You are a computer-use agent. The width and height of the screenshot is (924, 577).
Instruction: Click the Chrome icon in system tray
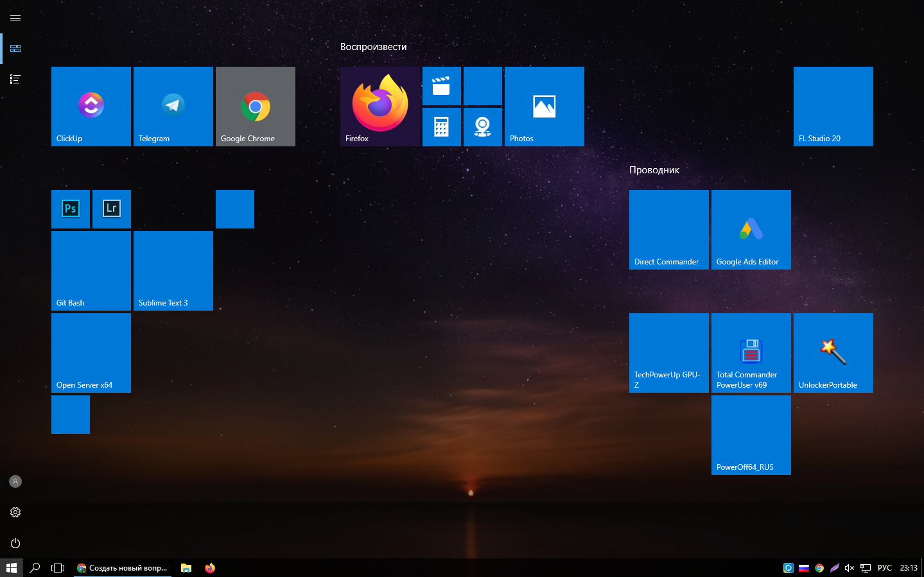pyautogui.click(x=819, y=568)
